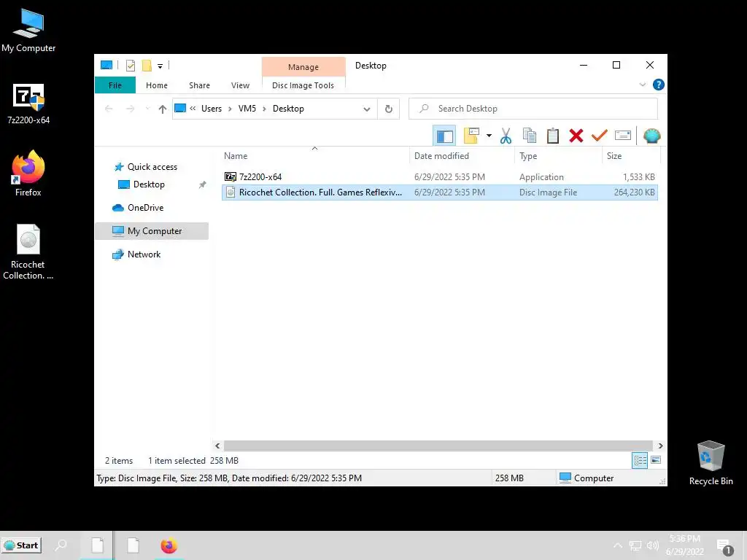Open address bar history dropdown
Viewport: 747px width, 560px height.
366,109
